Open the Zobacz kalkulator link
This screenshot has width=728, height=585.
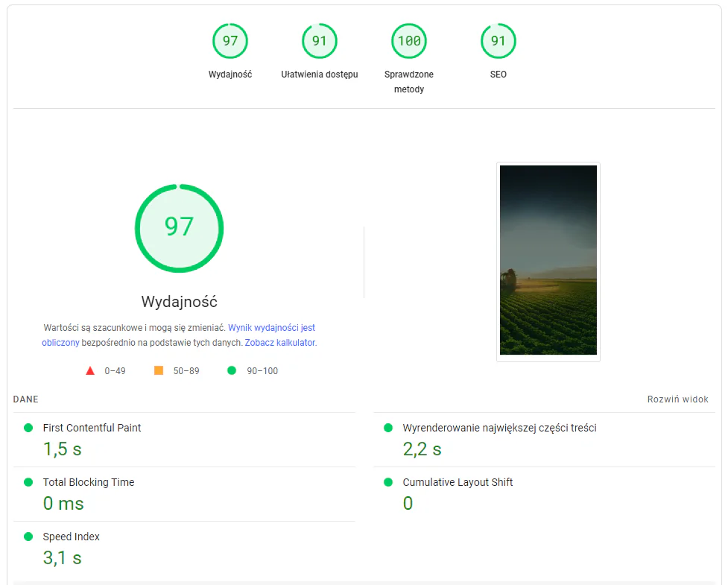point(279,343)
